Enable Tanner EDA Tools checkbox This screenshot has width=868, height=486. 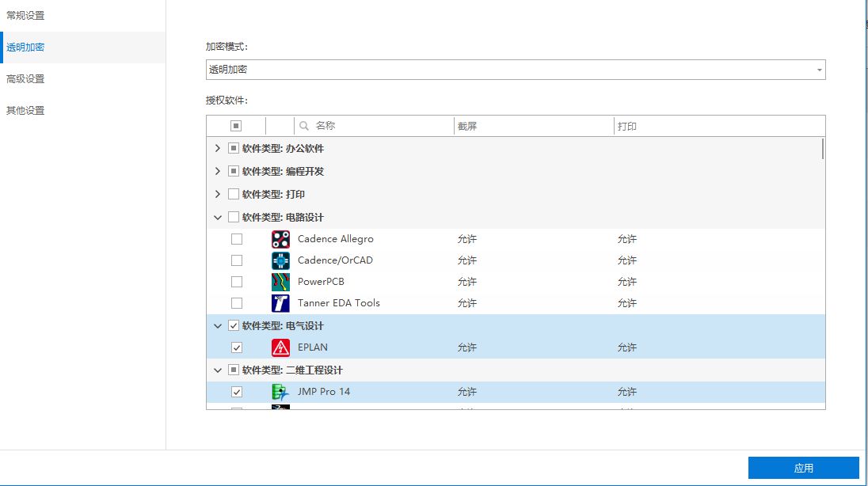tap(237, 303)
